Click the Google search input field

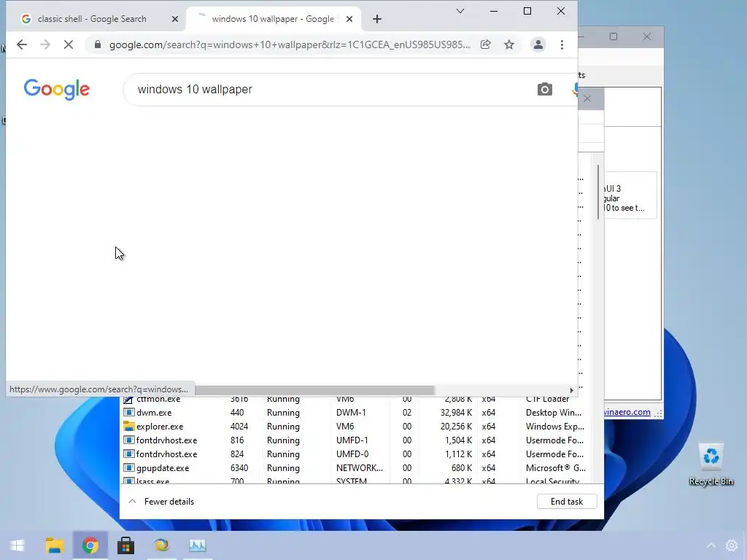pos(333,90)
